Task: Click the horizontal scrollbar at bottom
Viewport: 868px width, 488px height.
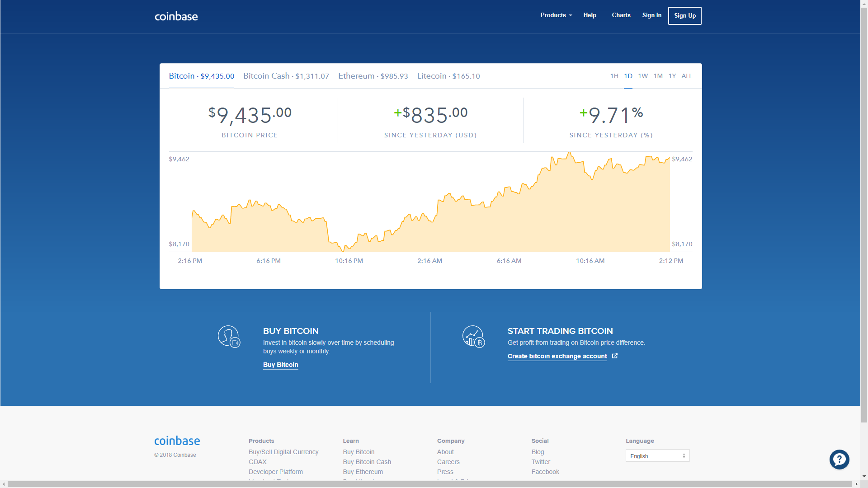Action: coord(429,484)
